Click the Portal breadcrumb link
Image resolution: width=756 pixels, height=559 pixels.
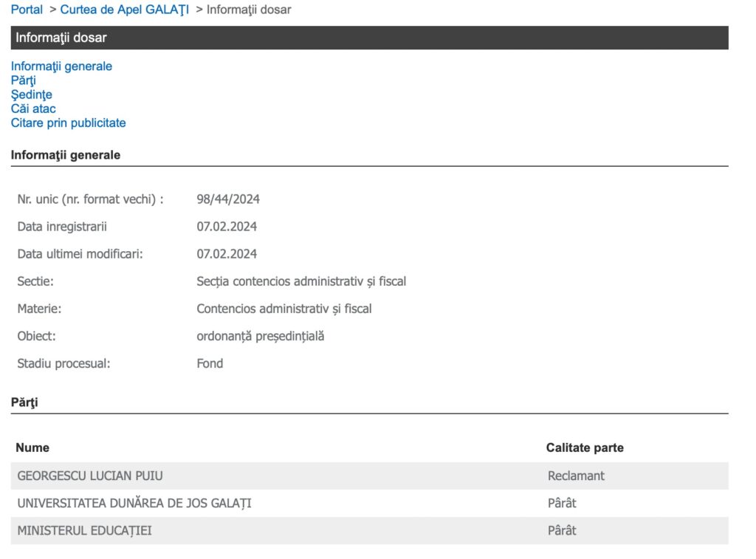27,10
